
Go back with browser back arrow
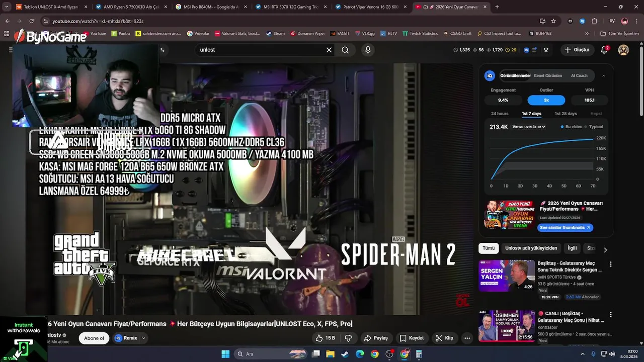tap(7, 21)
